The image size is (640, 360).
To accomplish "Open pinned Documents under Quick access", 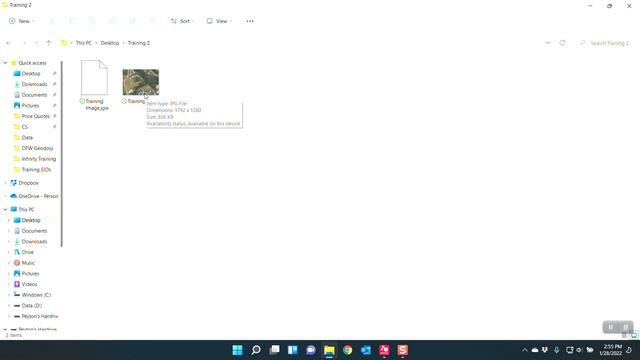I will [34, 95].
